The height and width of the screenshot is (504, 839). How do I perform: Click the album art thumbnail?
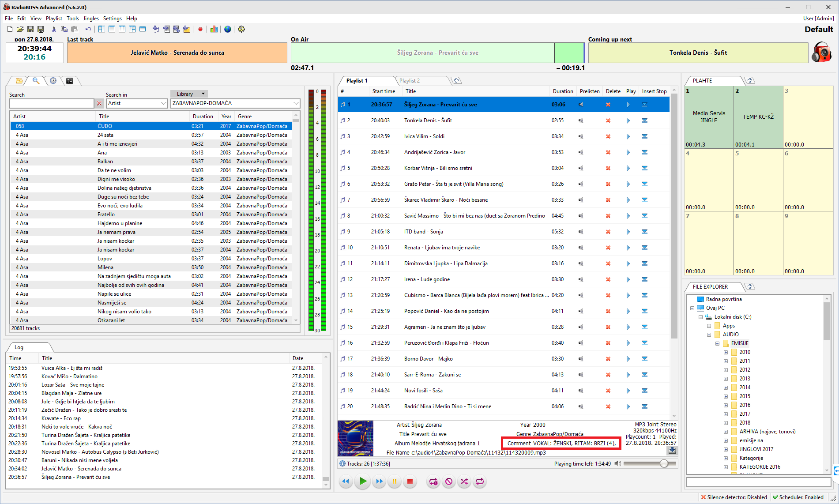point(355,438)
